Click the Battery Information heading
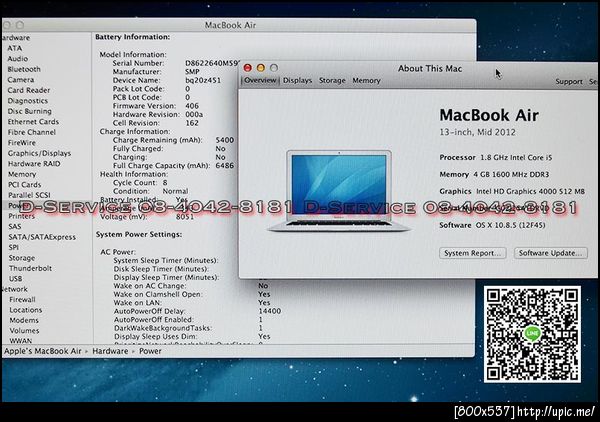 click(x=132, y=37)
